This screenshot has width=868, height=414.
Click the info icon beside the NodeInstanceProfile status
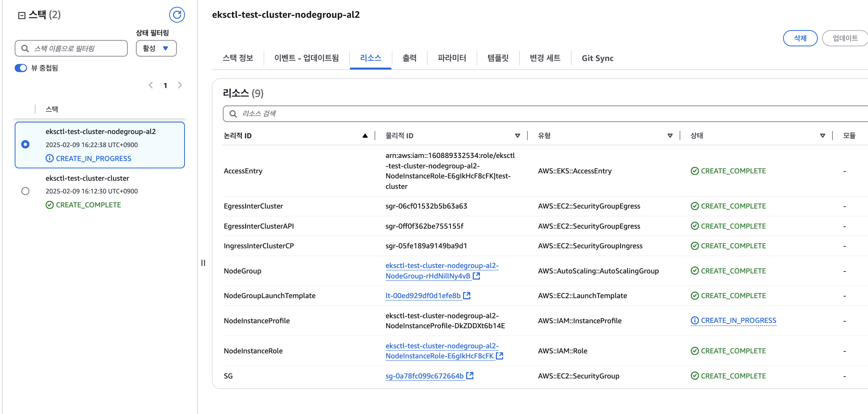click(695, 321)
